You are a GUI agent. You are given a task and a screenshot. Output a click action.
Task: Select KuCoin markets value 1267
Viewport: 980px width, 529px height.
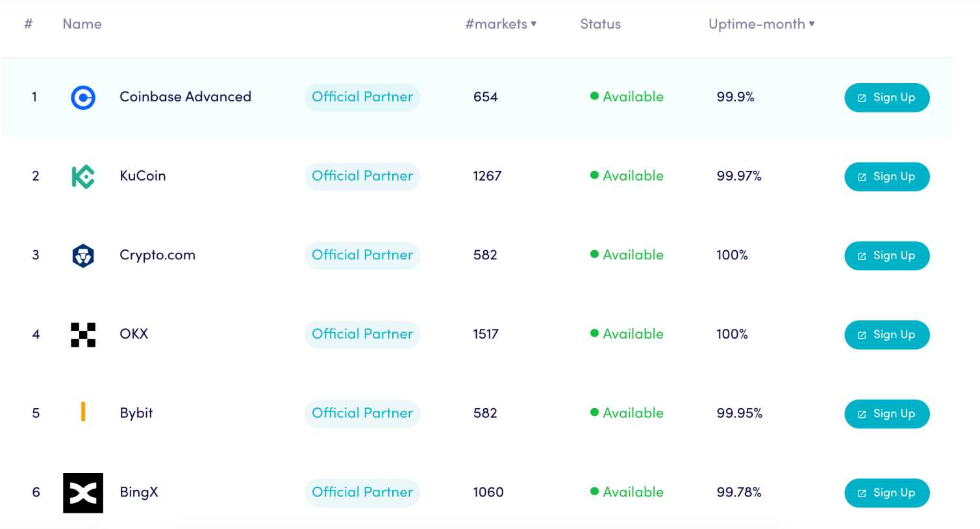click(x=487, y=176)
